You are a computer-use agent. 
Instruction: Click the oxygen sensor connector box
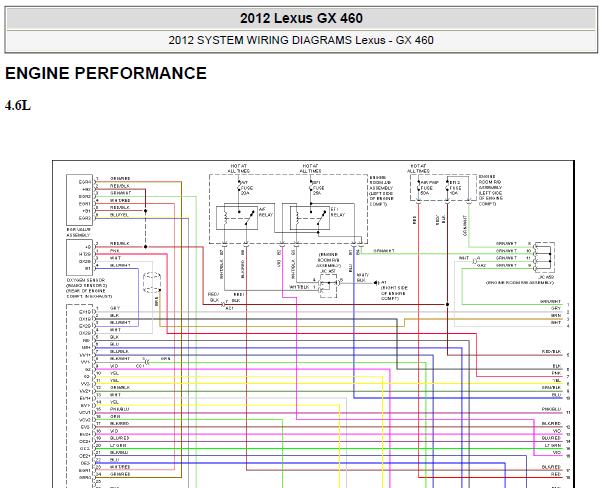(79, 258)
